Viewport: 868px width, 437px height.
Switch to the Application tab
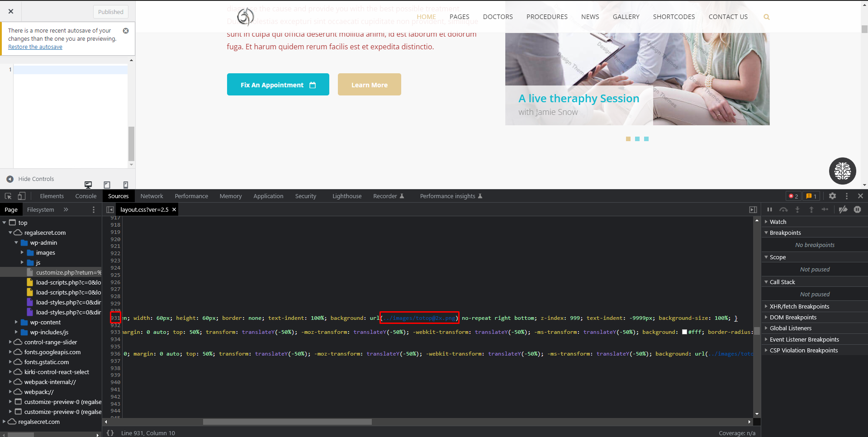click(x=268, y=196)
